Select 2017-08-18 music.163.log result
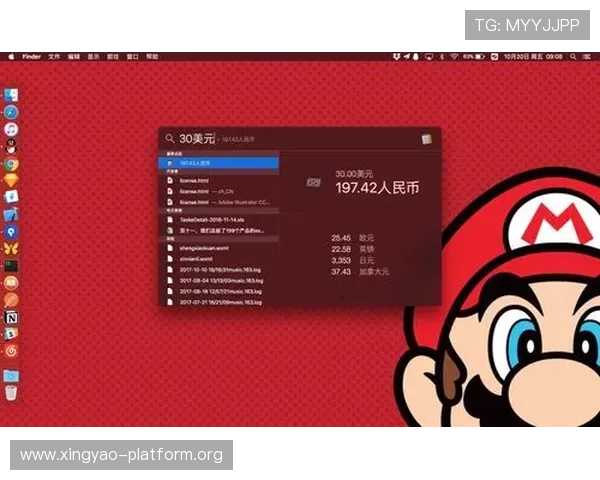 coord(218,291)
